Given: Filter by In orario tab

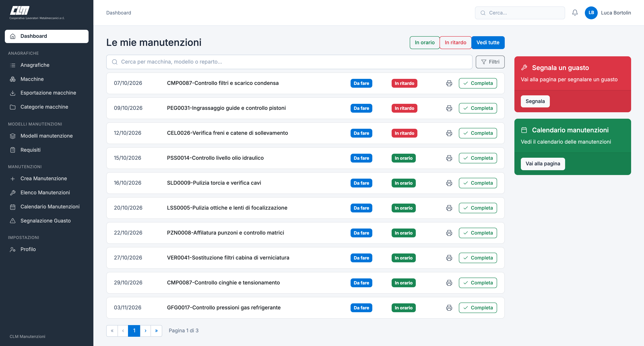Looking at the screenshot, I should click(x=424, y=43).
